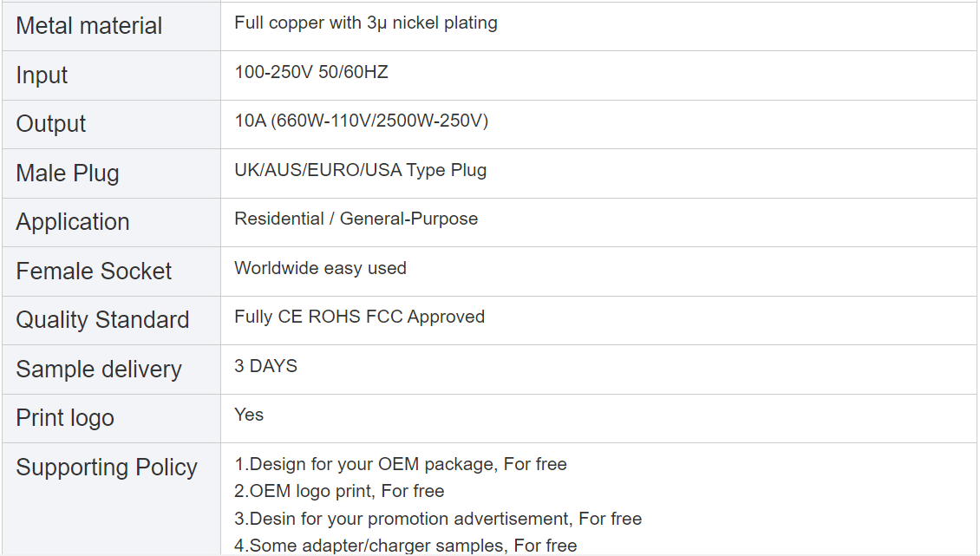
Task: Click the "Male Plug" label
Action: (x=68, y=173)
